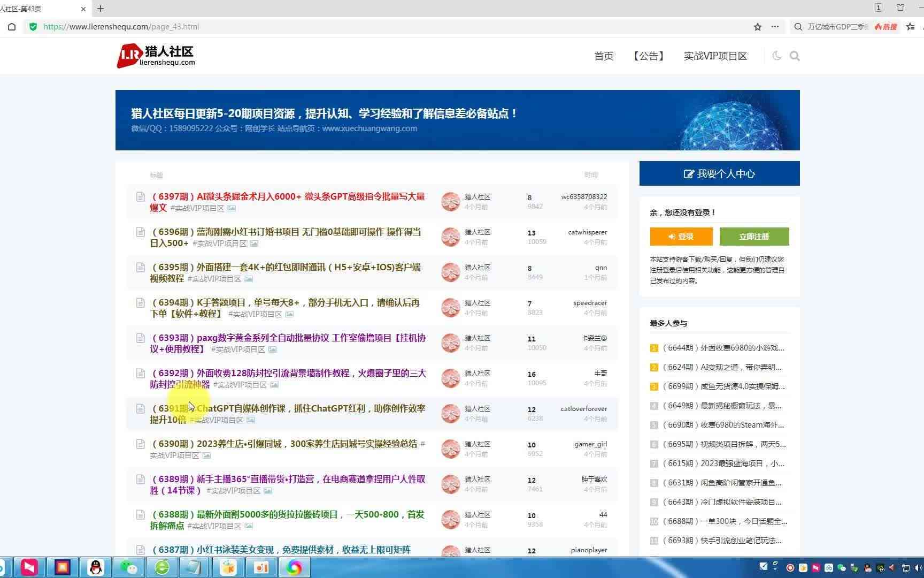Go to browser home page icon
924x578 pixels.
pos(12,27)
